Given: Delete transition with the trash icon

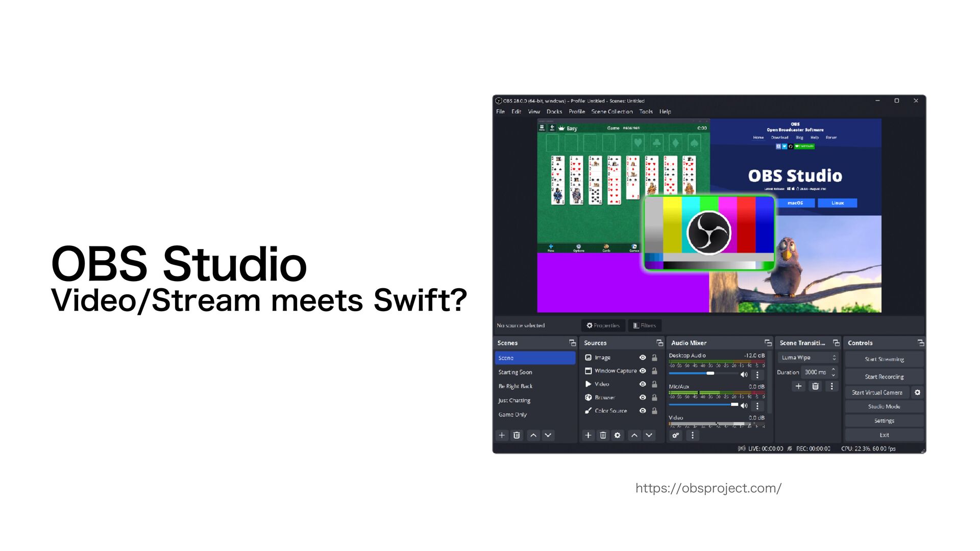Looking at the screenshot, I should [815, 386].
